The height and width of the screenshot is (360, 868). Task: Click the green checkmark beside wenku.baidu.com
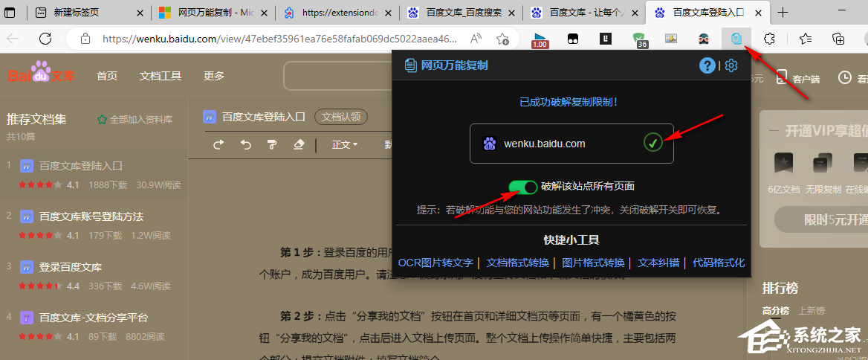[653, 144]
